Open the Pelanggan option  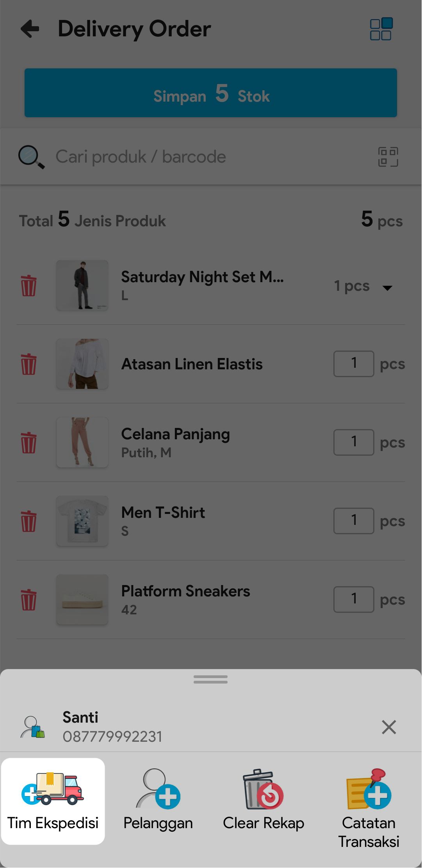coord(158,801)
